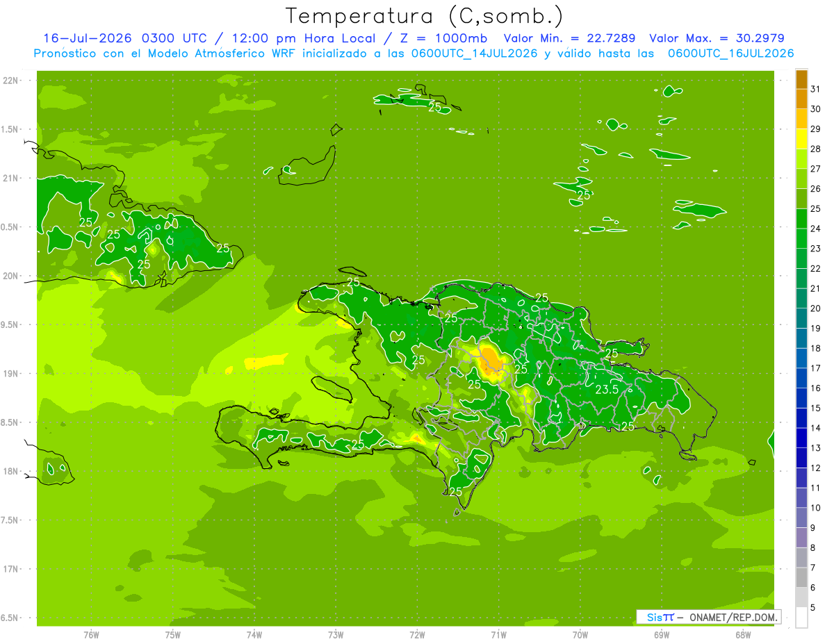
Task: Select "Valor Min. = 22.7289" text
Action: (x=569, y=38)
